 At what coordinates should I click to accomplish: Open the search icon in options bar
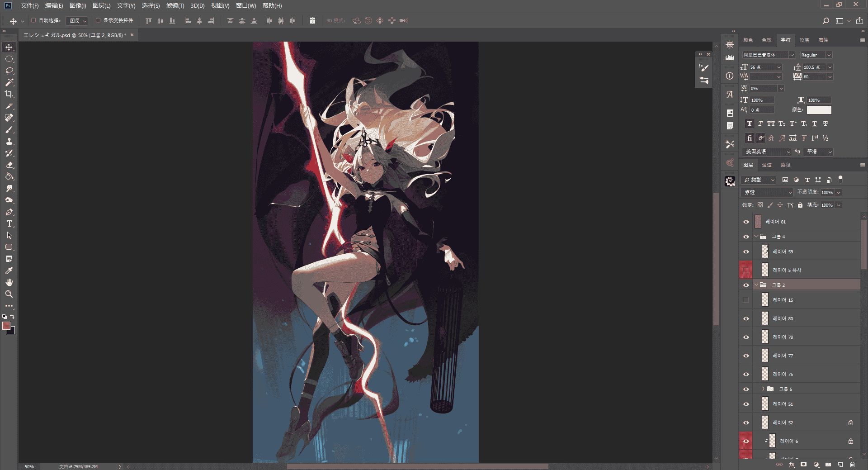[x=826, y=21]
